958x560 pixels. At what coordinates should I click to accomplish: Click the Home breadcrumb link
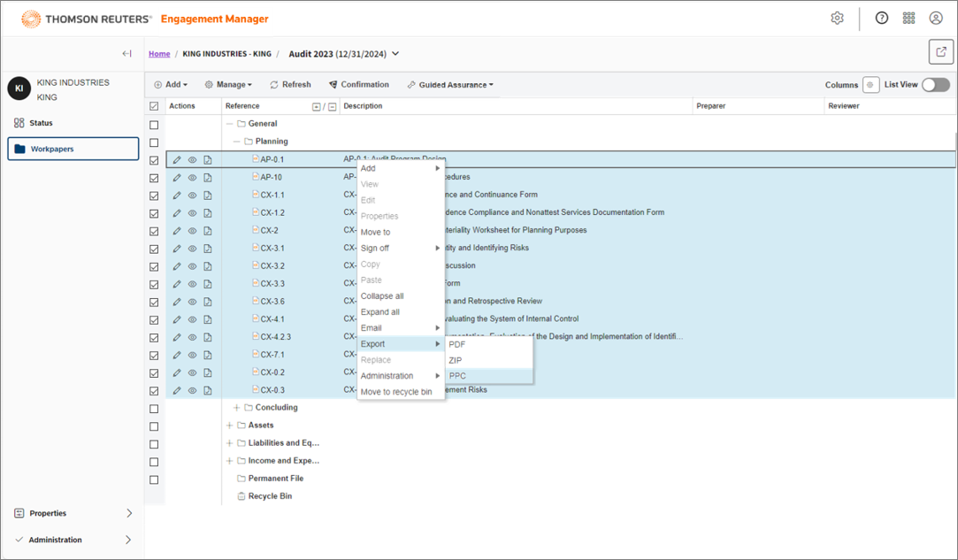coord(159,54)
